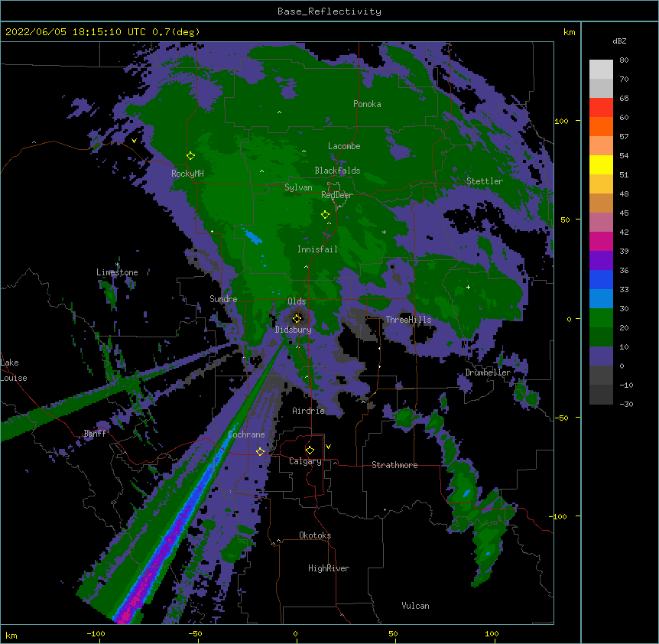659x644 pixels.
Task: Click the Airdrie city label
Action: tap(309, 411)
